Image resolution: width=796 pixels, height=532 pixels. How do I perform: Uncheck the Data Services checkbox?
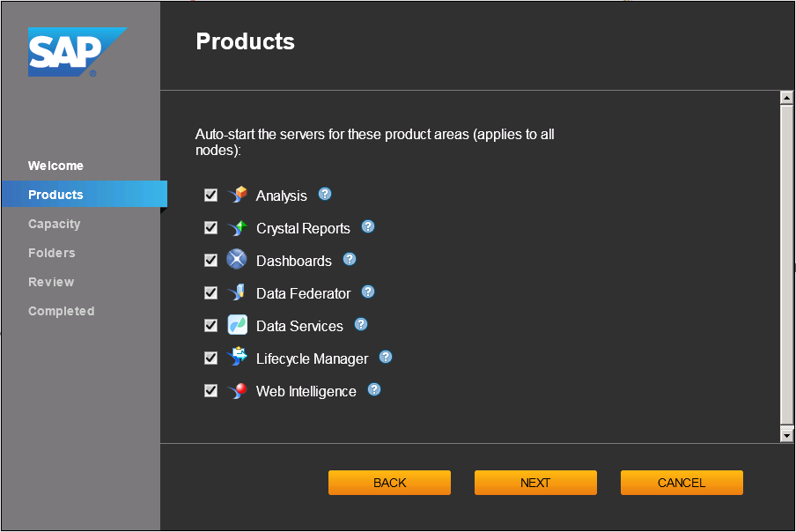click(210, 325)
